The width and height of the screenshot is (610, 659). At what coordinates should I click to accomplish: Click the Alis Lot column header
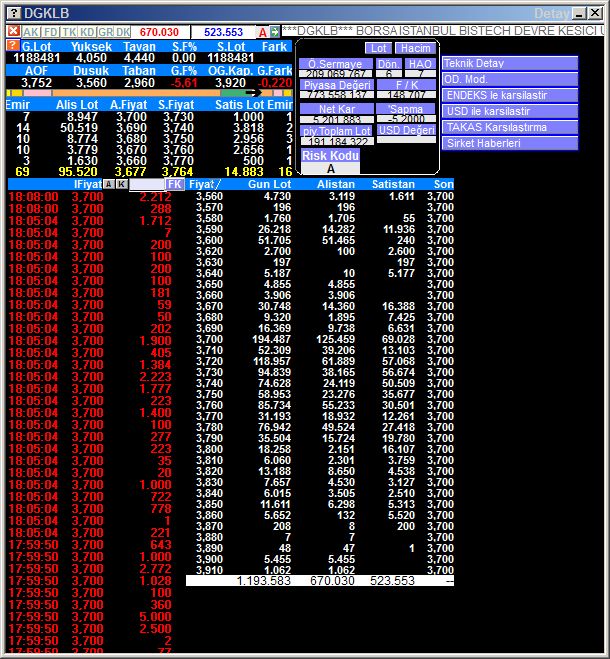[77, 105]
